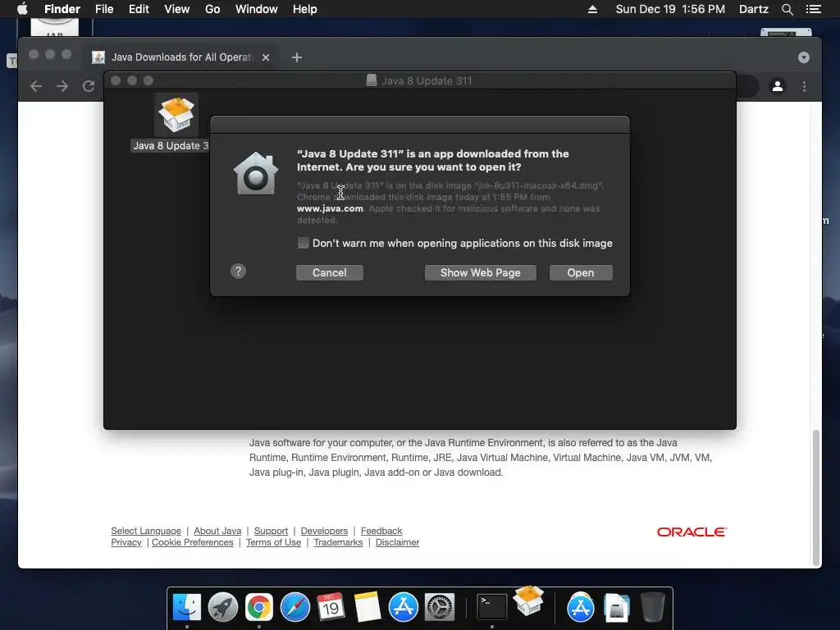Click the Oracle logo
This screenshot has height=630, width=840.
692,532
